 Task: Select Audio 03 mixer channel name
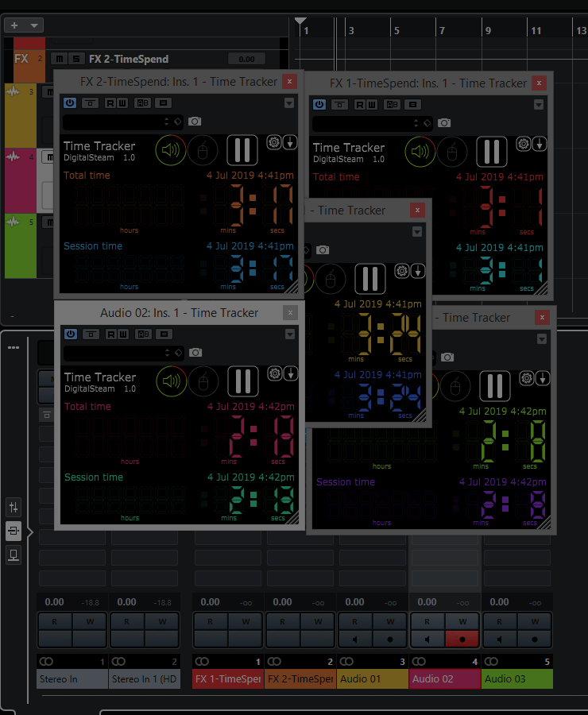[517, 679]
